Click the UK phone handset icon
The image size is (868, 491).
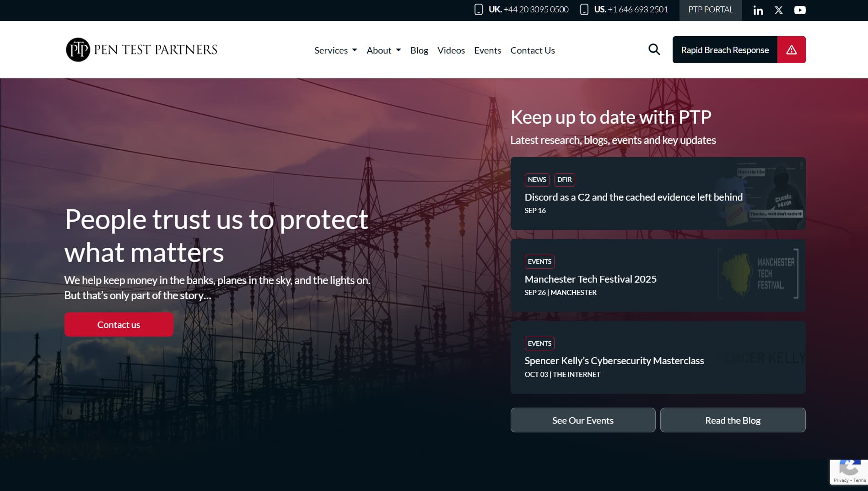pyautogui.click(x=479, y=9)
